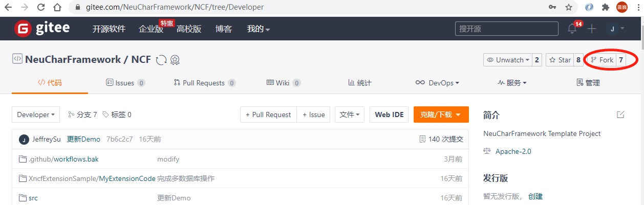Click the plus create-new icon
This screenshot has height=205, width=644.
point(592,29)
